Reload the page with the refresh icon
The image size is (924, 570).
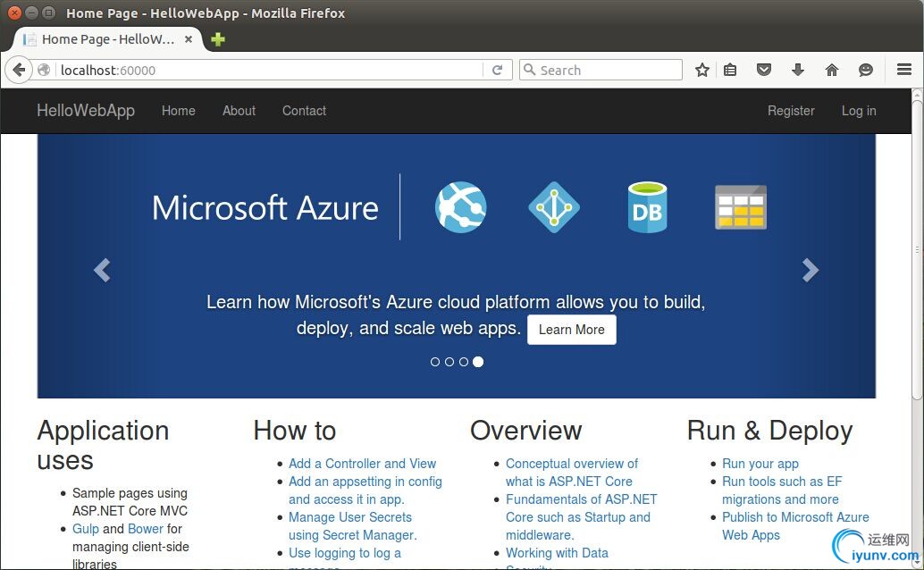tap(498, 71)
